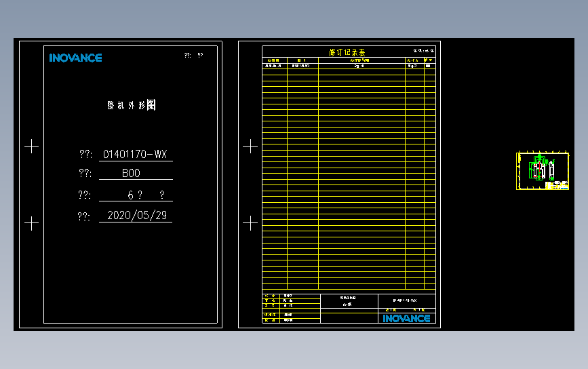Click the INOVANCE logo in the title block
This screenshot has height=369, width=588.
coord(406,318)
